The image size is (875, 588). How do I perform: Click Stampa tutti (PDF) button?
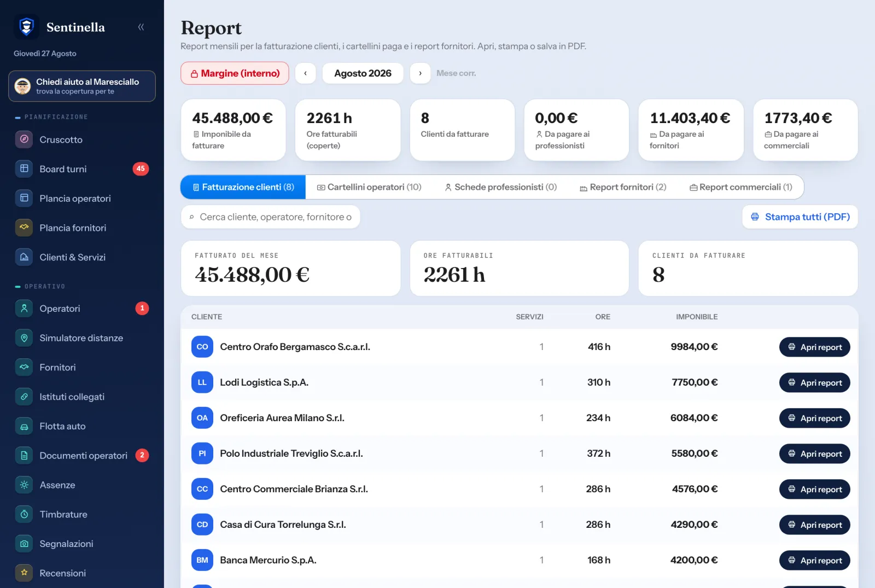pyautogui.click(x=800, y=217)
